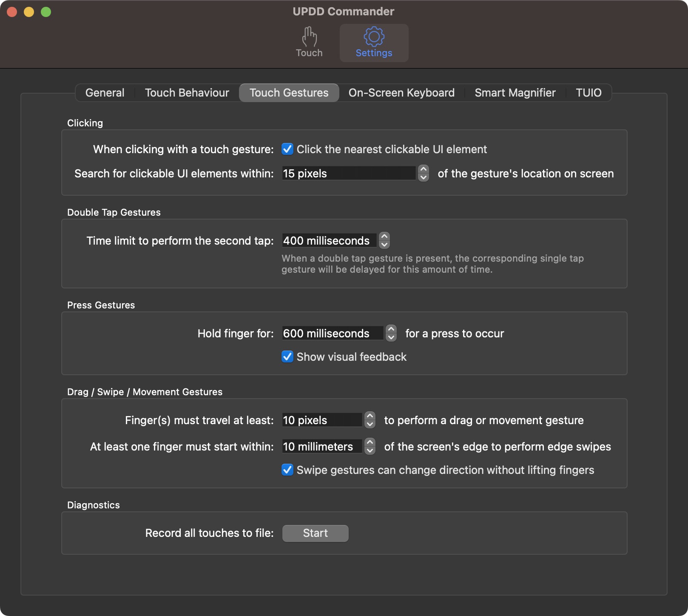This screenshot has height=616, width=688.
Task: Increase the hold finger press duration
Action: click(x=391, y=329)
